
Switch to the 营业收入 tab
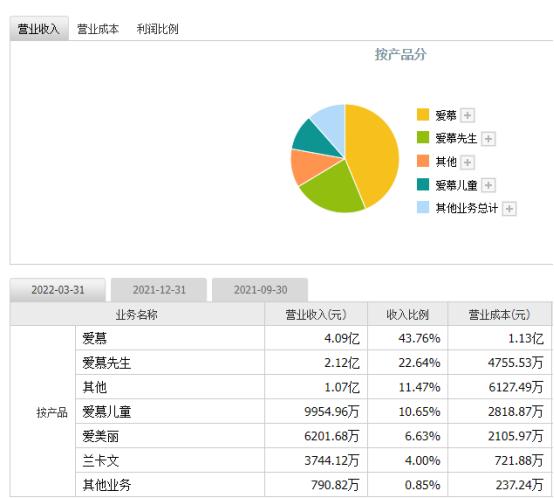pos(39,29)
